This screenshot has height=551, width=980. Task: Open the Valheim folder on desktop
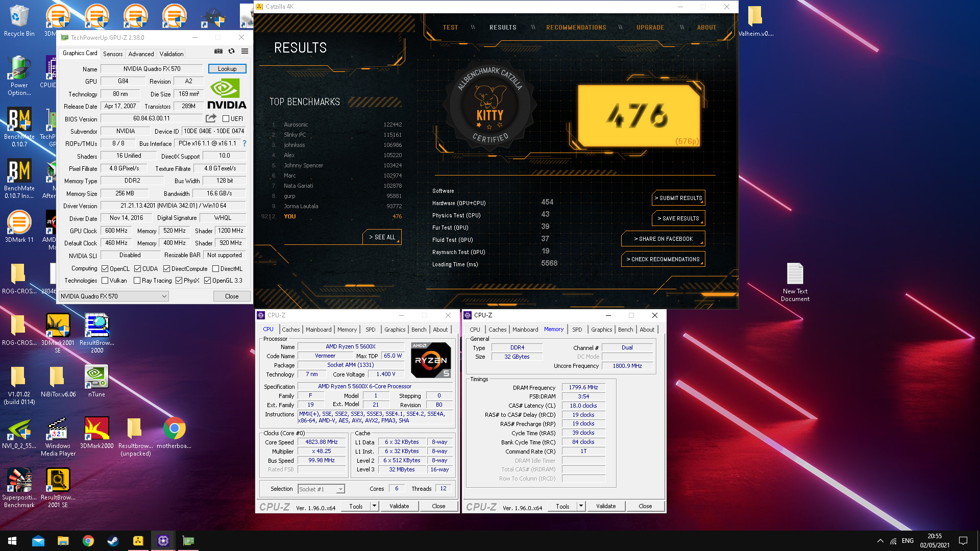pos(755,20)
